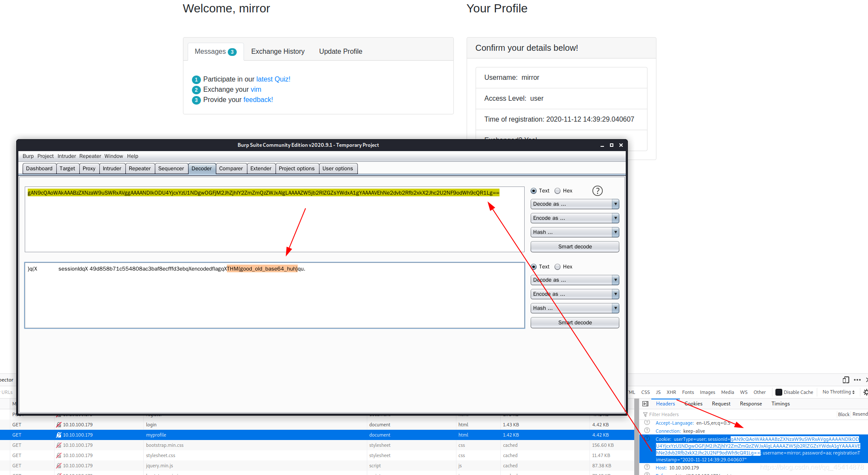The width and height of the screenshot is (868, 475).
Task: Click the Messages count badge
Action: click(x=232, y=52)
